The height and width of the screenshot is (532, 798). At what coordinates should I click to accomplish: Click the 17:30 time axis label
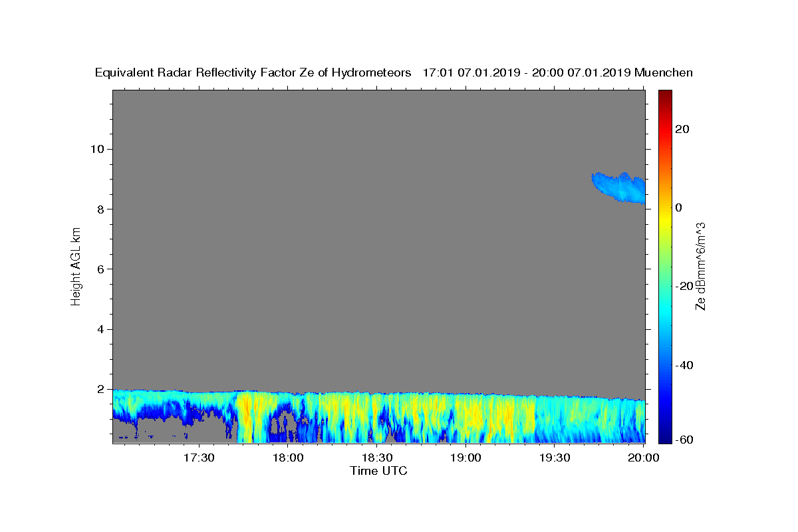[200, 458]
